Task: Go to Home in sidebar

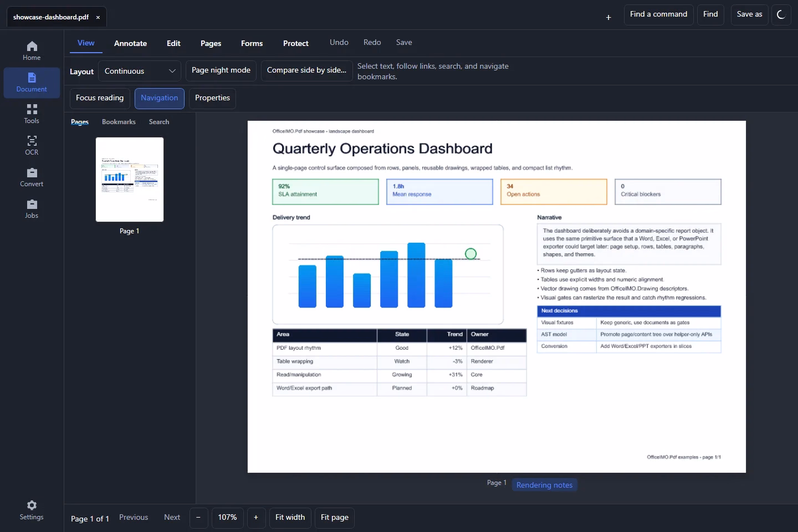Action: (x=32, y=51)
